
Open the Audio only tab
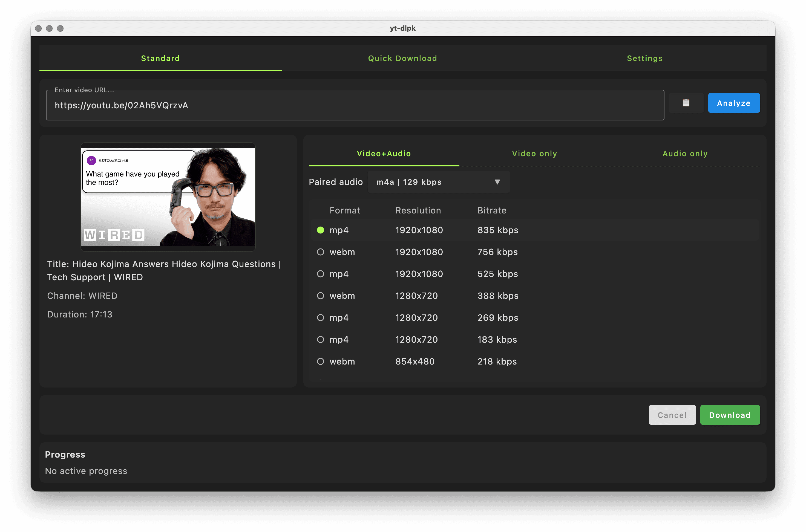click(685, 154)
